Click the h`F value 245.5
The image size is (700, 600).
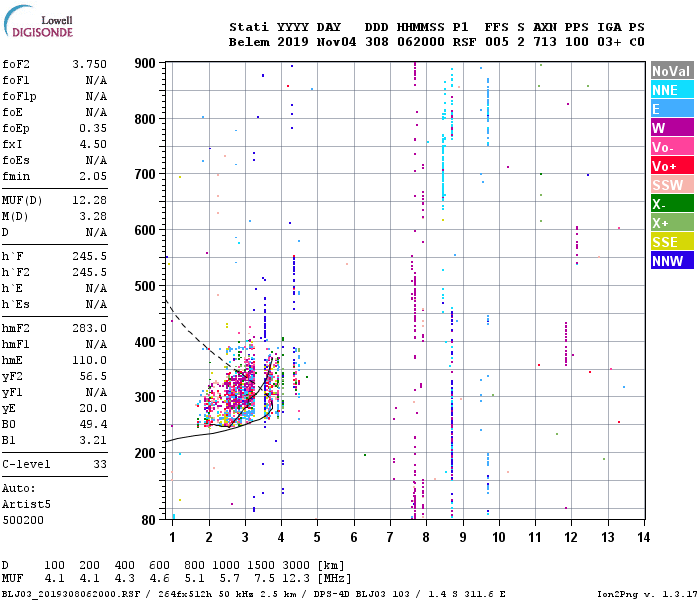click(90, 256)
